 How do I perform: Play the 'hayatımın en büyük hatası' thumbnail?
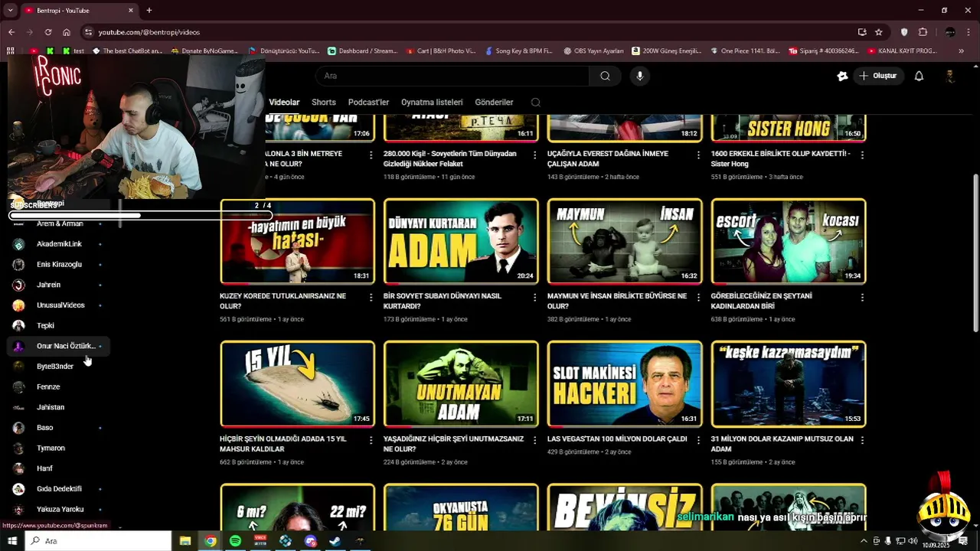coord(298,241)
